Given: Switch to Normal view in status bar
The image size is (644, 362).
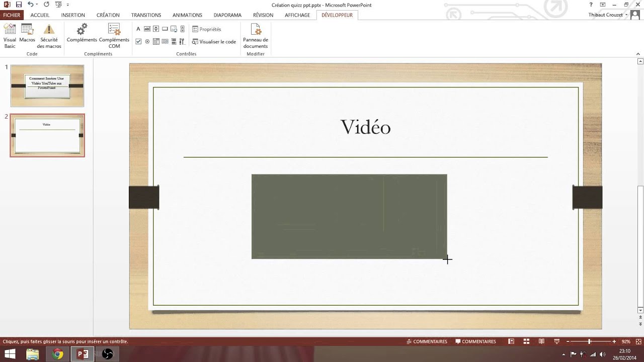Looking at the screenshot, I should pos(511,341).
